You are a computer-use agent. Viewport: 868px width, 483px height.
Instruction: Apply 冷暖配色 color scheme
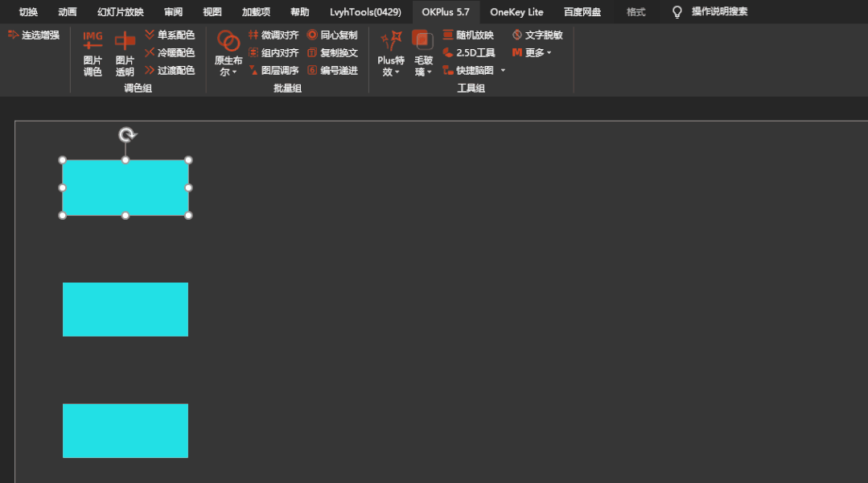(x=170, y=52)
